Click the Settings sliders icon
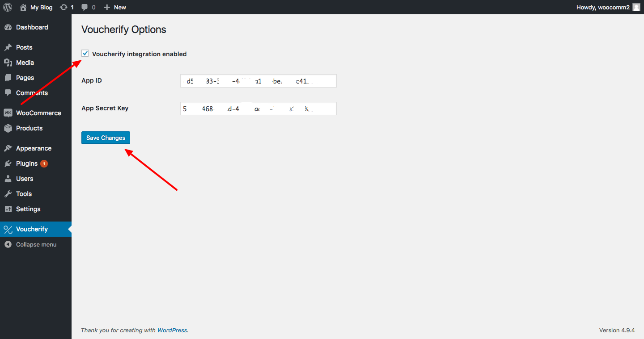644x339 pixels. click(x=8, y=209)
